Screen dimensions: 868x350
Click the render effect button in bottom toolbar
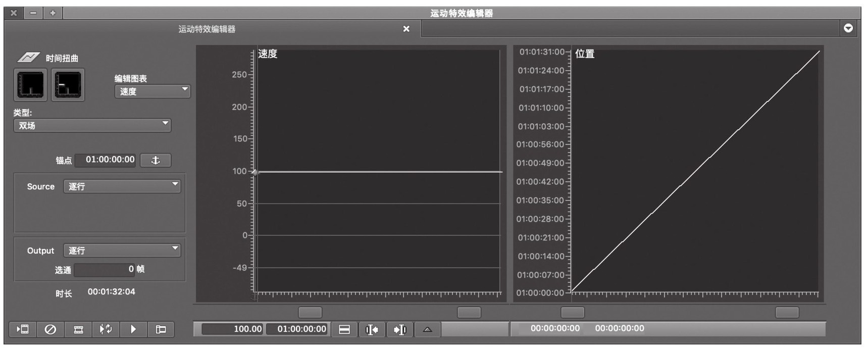click(x=23, y=329)
